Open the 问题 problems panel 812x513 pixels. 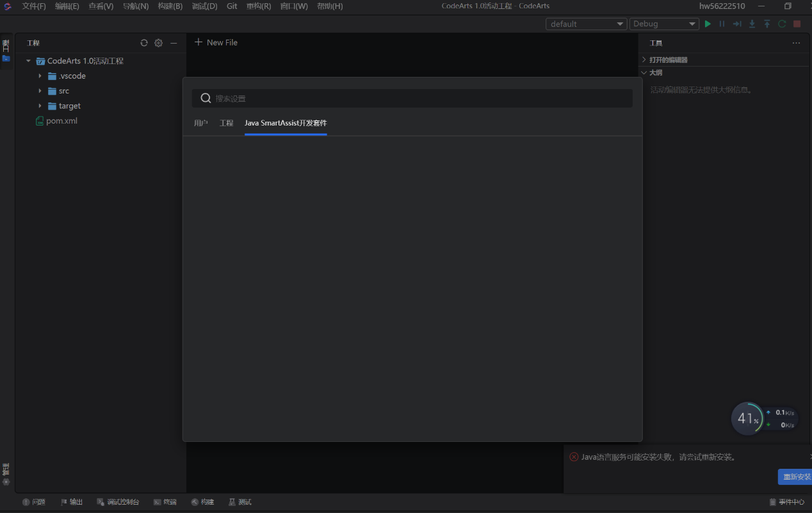[x=34, y=502]
